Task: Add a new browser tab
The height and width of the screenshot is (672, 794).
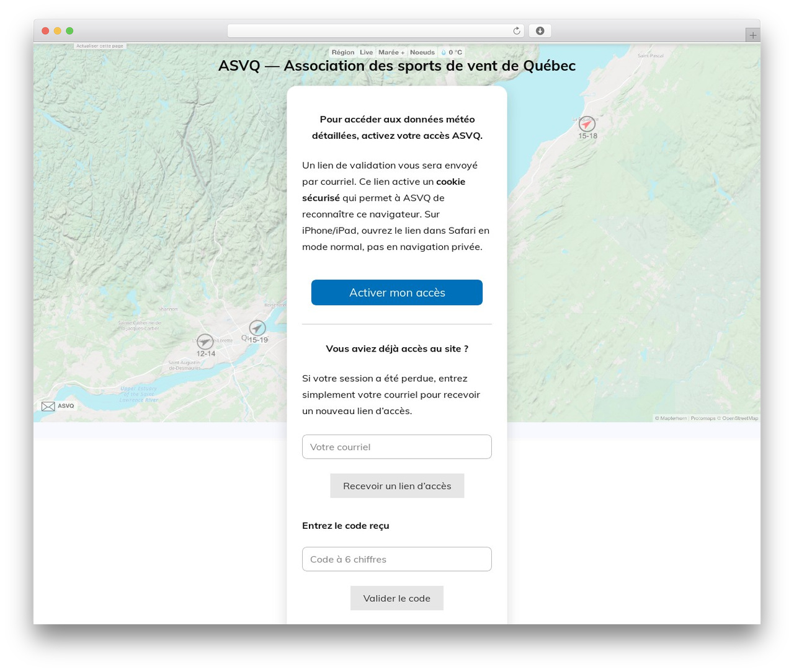Action: 752,35
